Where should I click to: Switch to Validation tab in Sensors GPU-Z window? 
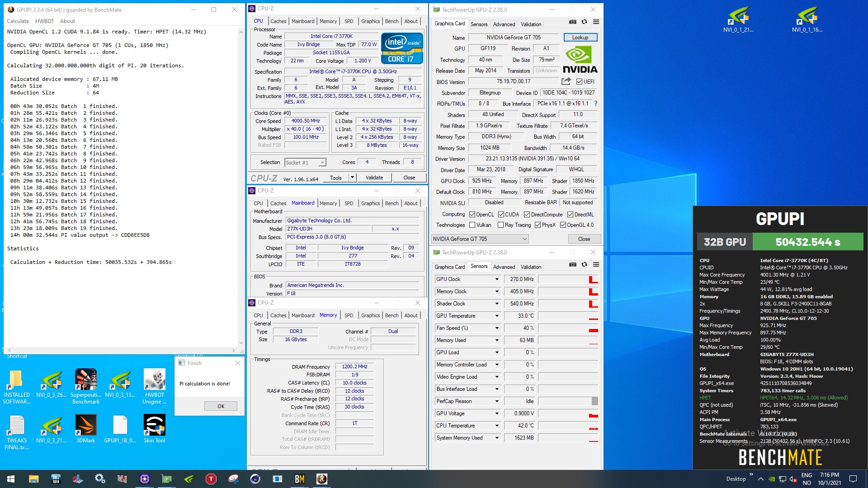pyautogui.click(x=531, y=267)
